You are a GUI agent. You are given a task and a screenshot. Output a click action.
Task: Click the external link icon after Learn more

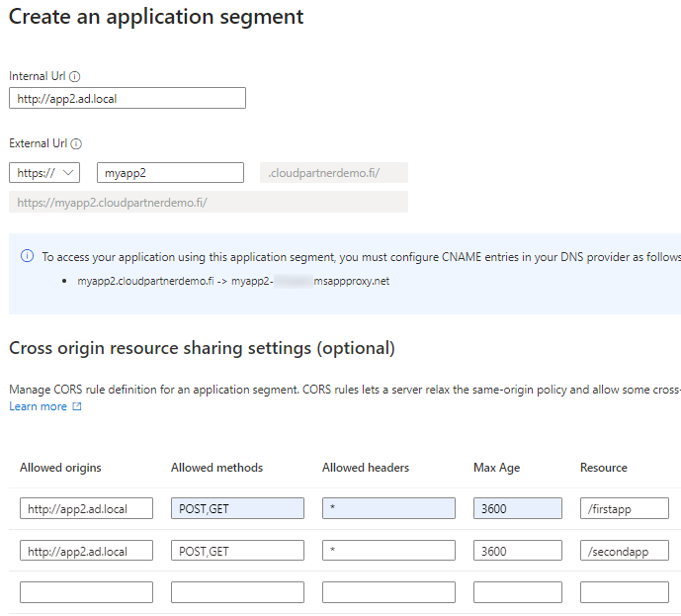pos(77,406)
